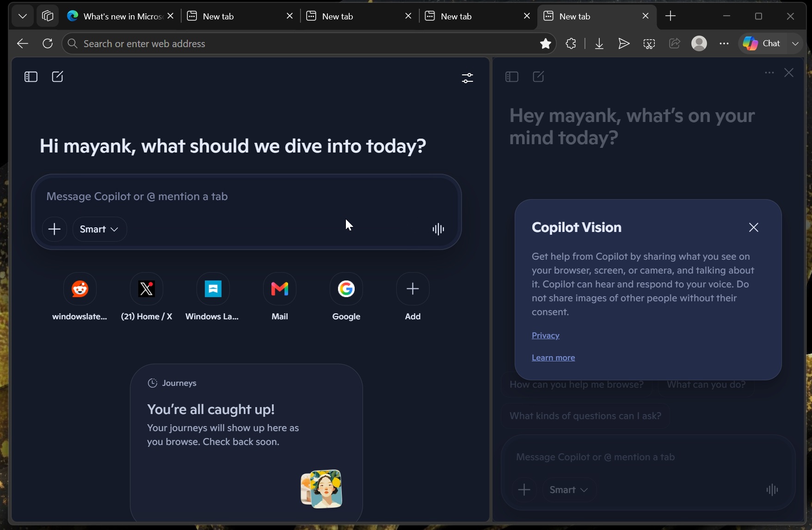812x530 pixels.
Task: Open the page settings sliders icon
Action: pos(468,78)
